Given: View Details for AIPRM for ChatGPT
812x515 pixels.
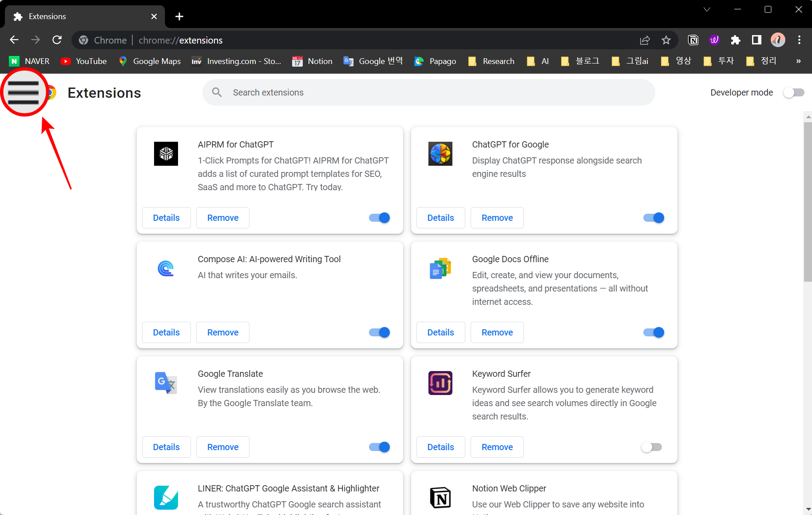Looking at the screenshot, I should (166, 218).
